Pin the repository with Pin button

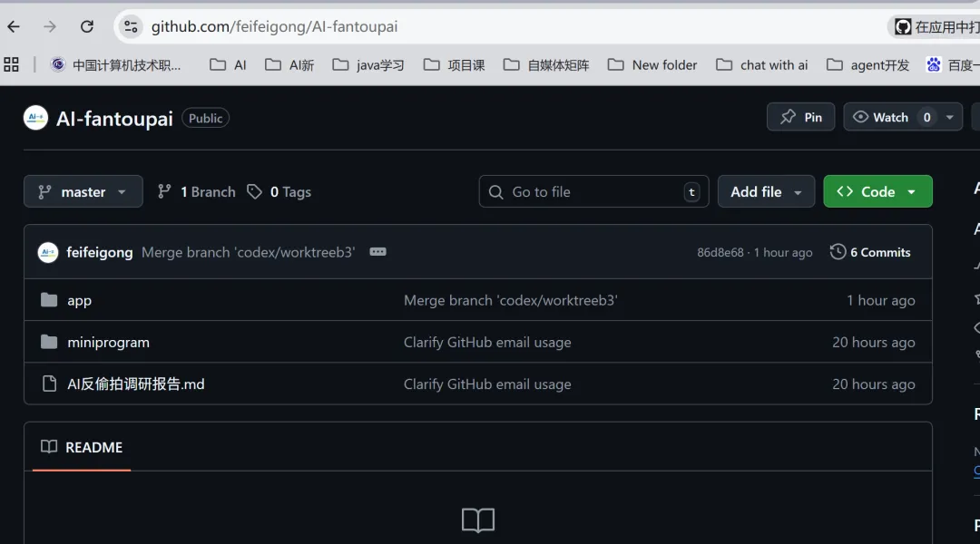pos(800,117)
